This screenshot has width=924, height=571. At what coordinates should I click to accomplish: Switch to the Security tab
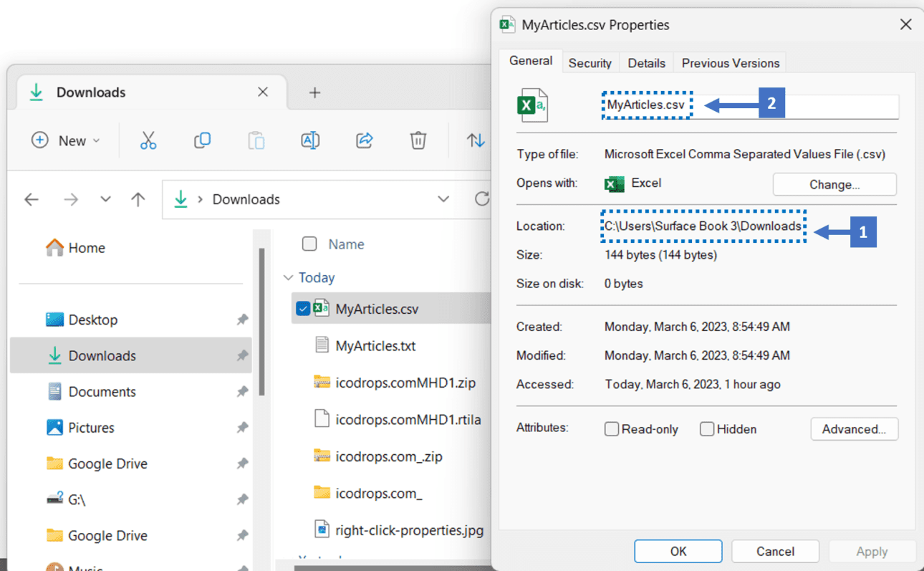click(590, 62)
